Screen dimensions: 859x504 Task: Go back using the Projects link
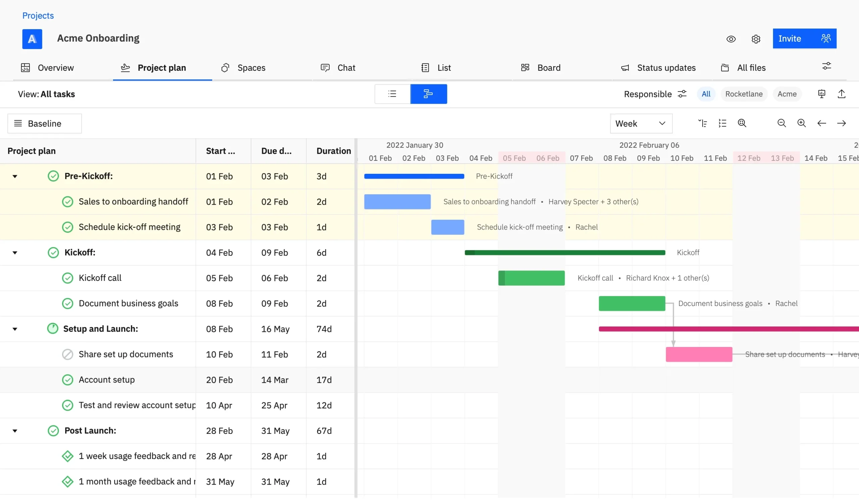[x=38, y=15]
